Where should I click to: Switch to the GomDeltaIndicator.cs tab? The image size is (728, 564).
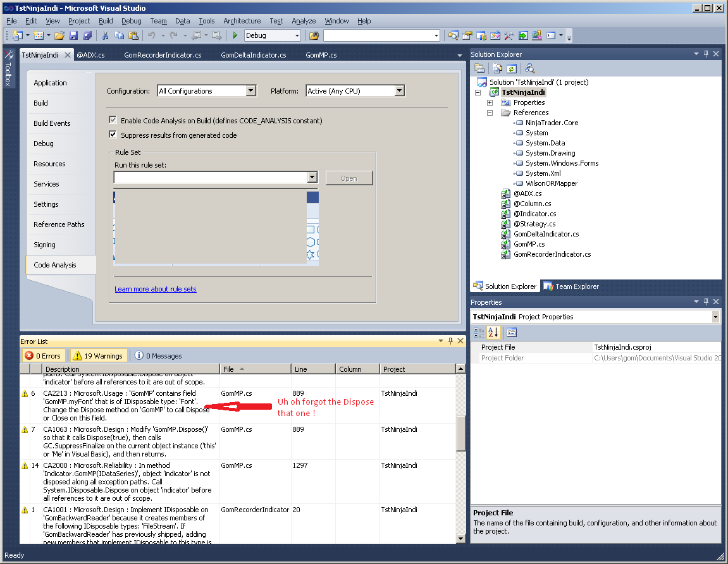point(254,55)
